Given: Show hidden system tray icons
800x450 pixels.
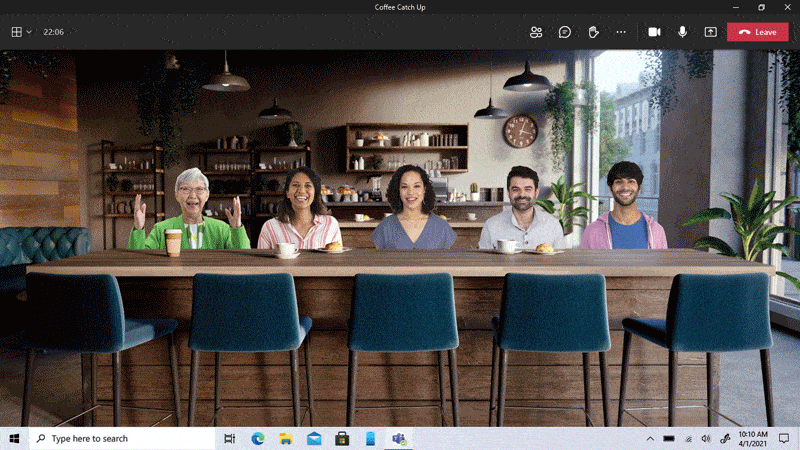Looking at the screenshot, I should click(650, 439).
